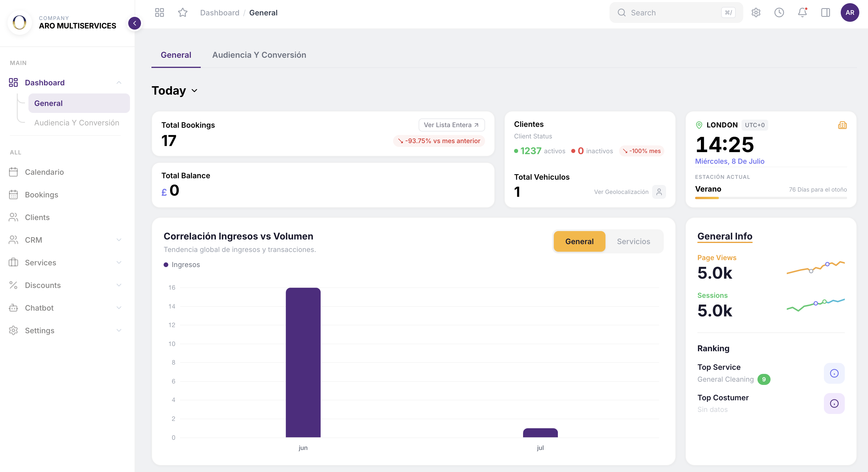Click the -93.75% vs mes anterior badge
Viewport: 868px width, 472px height.
click(439, 141)
